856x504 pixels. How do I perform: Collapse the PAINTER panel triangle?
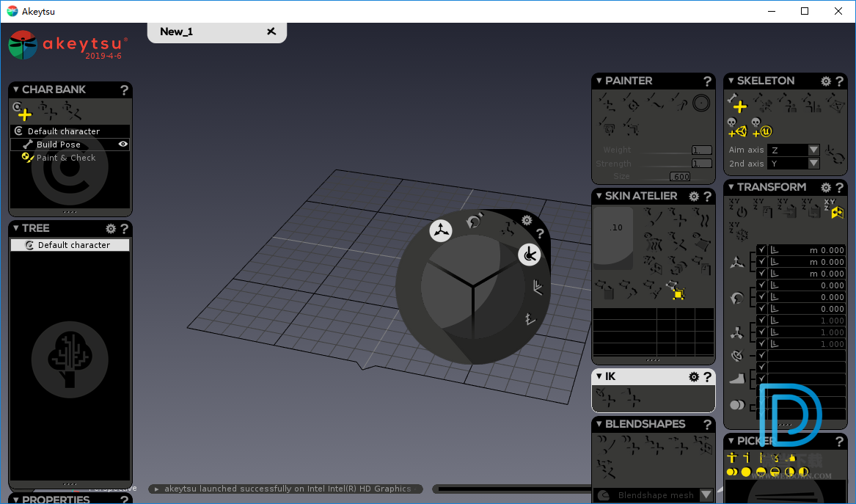pyautogui.click(x=599, y=80)
